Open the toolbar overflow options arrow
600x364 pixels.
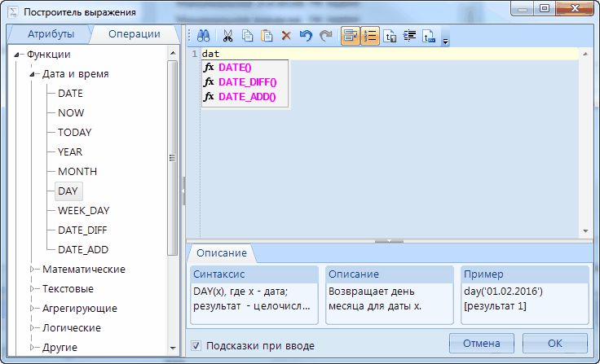click(446, 39)
